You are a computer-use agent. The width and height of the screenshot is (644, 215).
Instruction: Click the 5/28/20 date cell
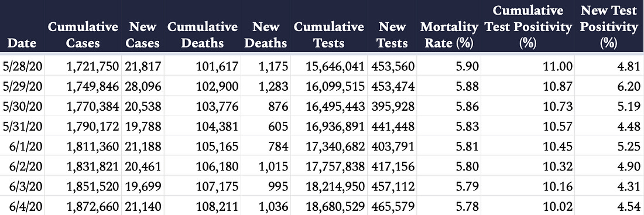coord(23,66)
